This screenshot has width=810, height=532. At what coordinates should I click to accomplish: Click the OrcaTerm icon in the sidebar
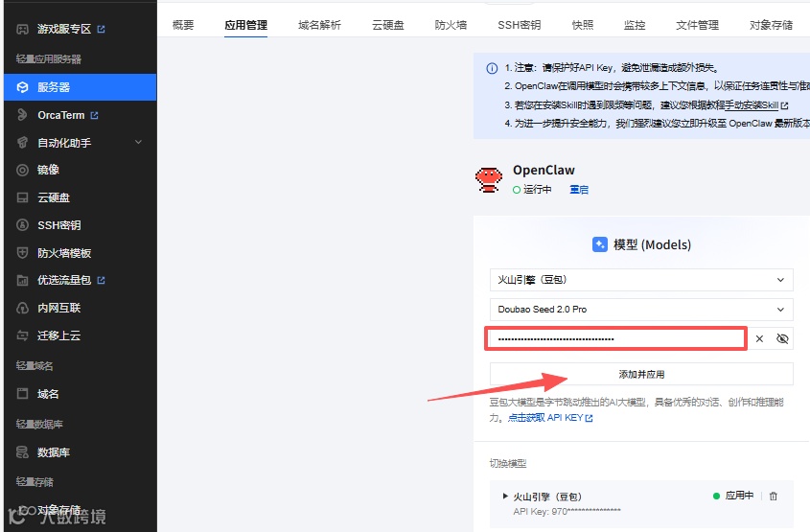pyautogui.click(x=22, y=115)
